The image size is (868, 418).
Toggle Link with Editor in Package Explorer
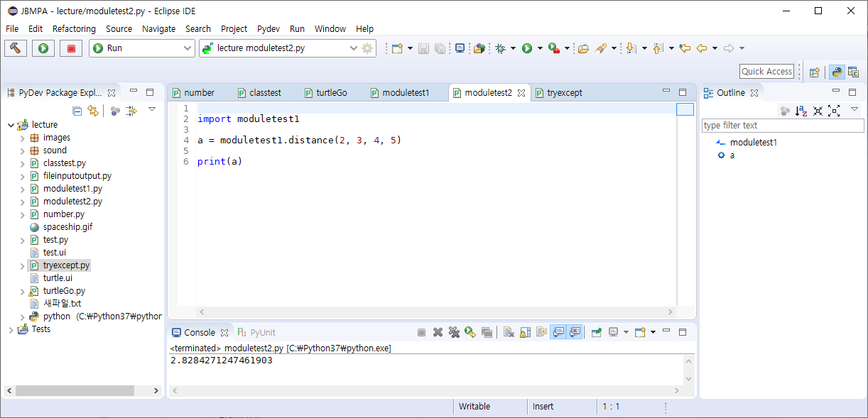click(x=93, y=111)
